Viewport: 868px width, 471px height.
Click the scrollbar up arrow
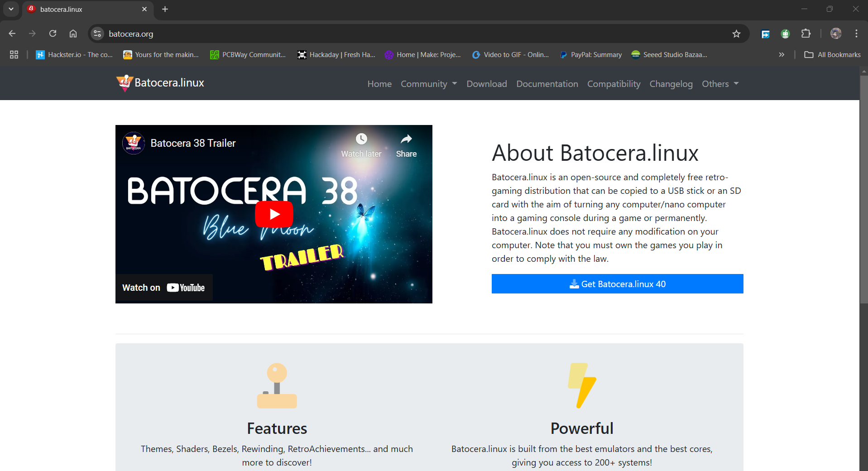863,71
